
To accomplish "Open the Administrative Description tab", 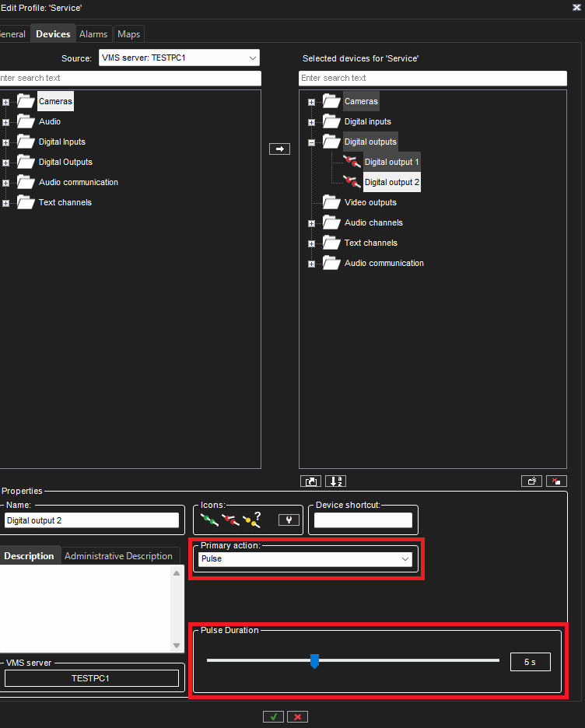I will tap(118, 556).
